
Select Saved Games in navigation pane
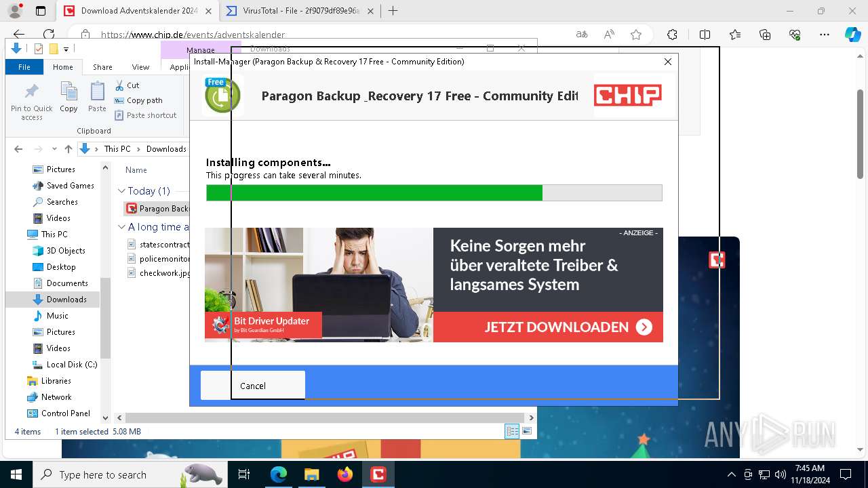point(71,186)
